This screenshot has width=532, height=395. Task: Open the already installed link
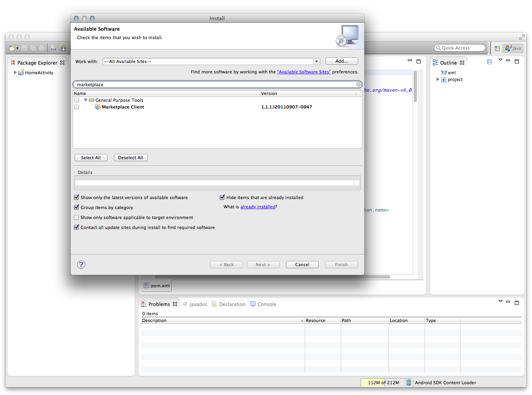coord(258,207)
